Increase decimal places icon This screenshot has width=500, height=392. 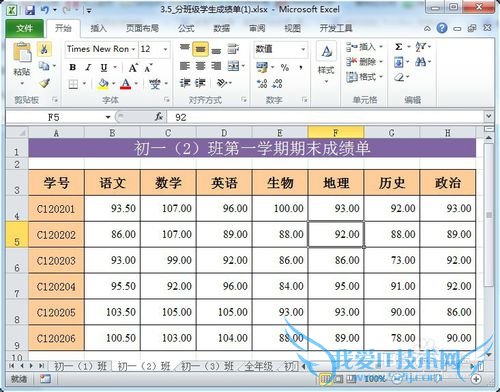click(262, 84)
